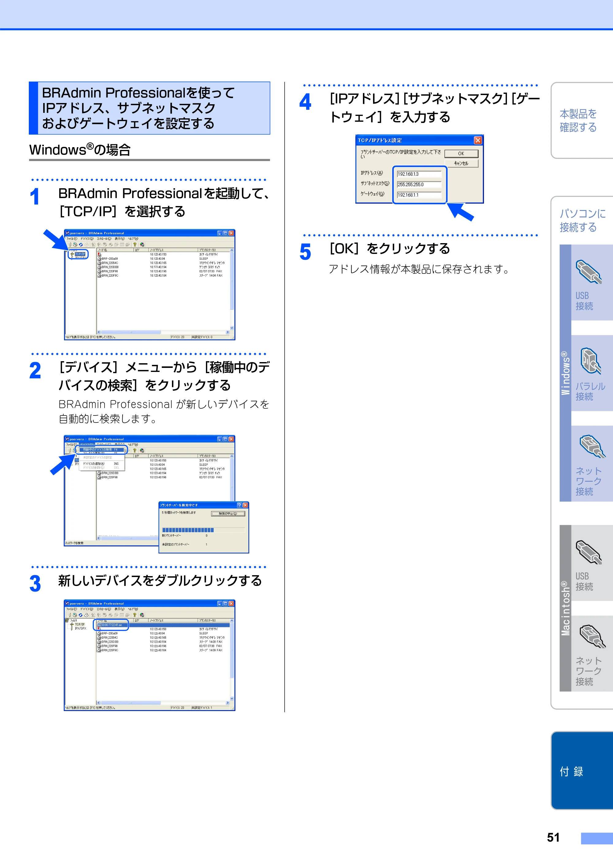Click the yellow help icon in step 3 window toolbar
The width and height of the screenshot is (613, 868).
coord(135,615)
